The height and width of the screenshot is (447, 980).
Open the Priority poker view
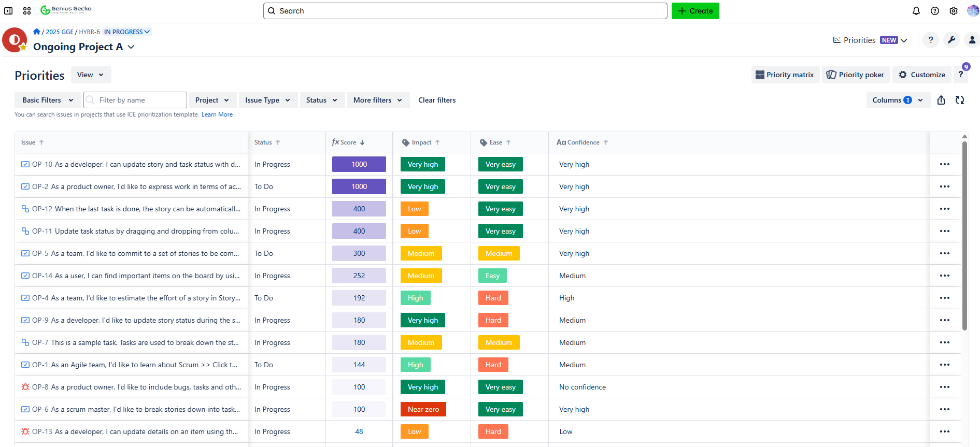[x=856, y=75]
